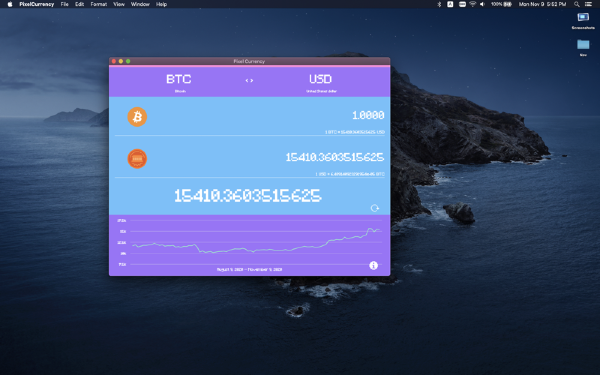
Task: Click the United States dollar label under USD
Action: click(321, 91)
